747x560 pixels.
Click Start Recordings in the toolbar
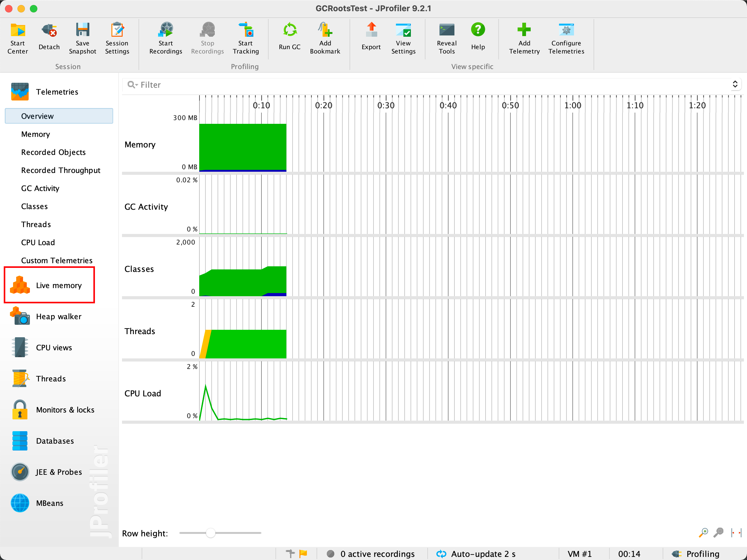tap(166, 38)
